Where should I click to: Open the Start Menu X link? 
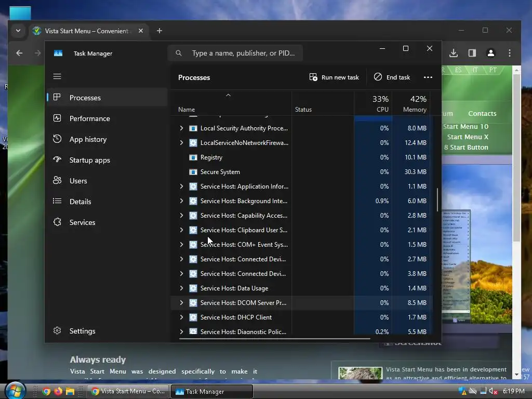pos(468,137)
